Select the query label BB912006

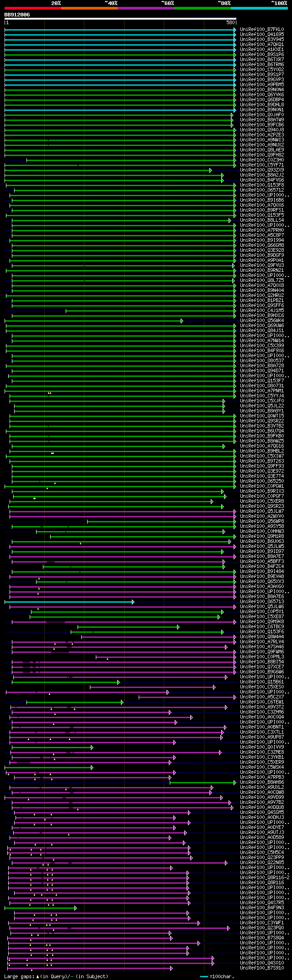click(17, 15)
